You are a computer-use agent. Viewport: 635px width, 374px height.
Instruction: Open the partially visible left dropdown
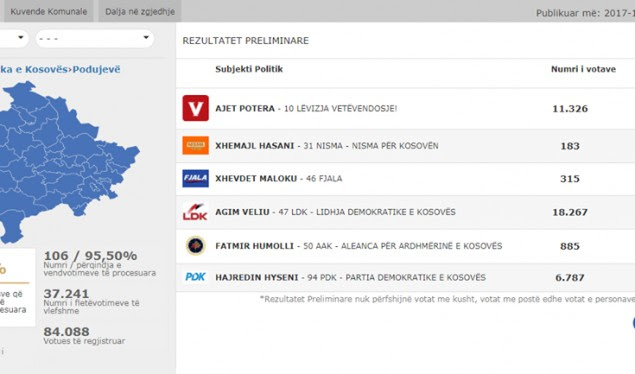(x=13, y=38)
